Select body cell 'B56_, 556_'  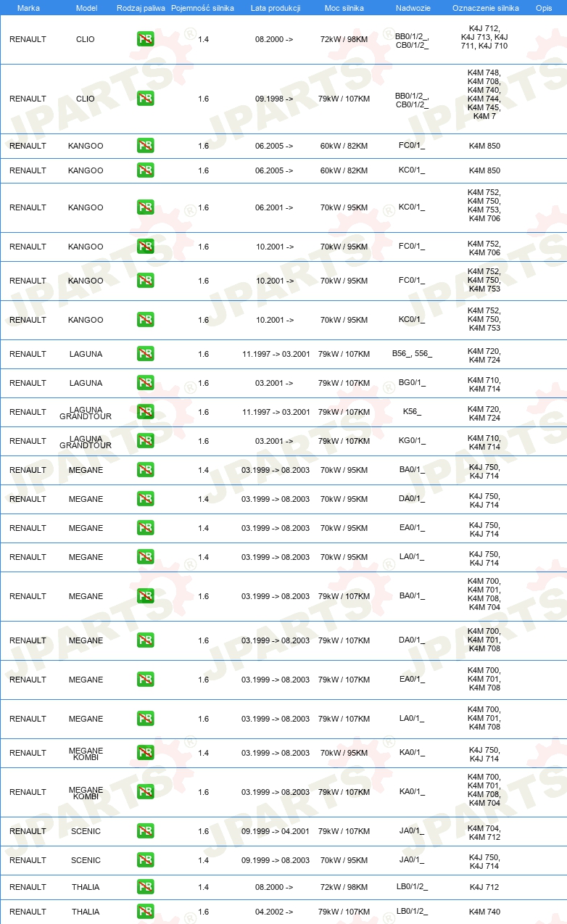pyautogui.click(x=412, y=354)
